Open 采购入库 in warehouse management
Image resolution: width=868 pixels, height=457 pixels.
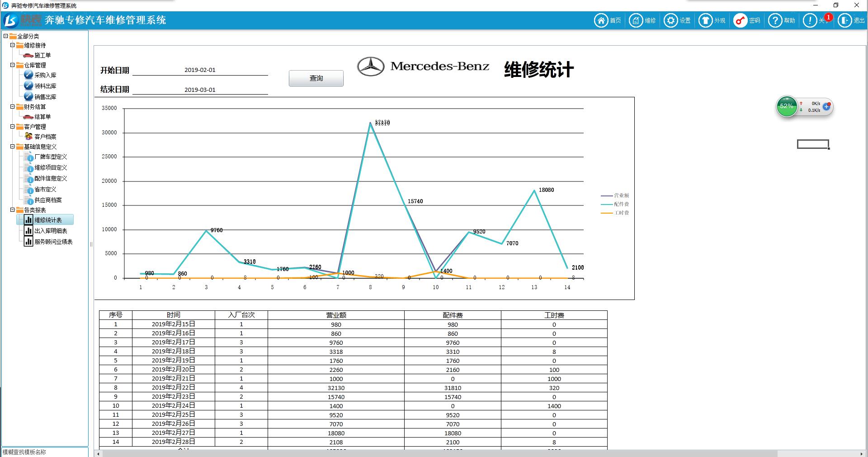[40, 75]
